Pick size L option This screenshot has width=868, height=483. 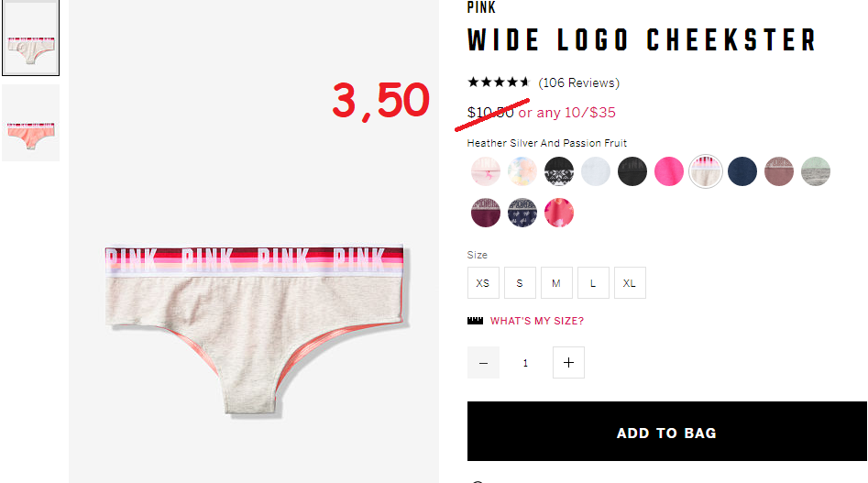pyautogui.click(x=593, y=283)
